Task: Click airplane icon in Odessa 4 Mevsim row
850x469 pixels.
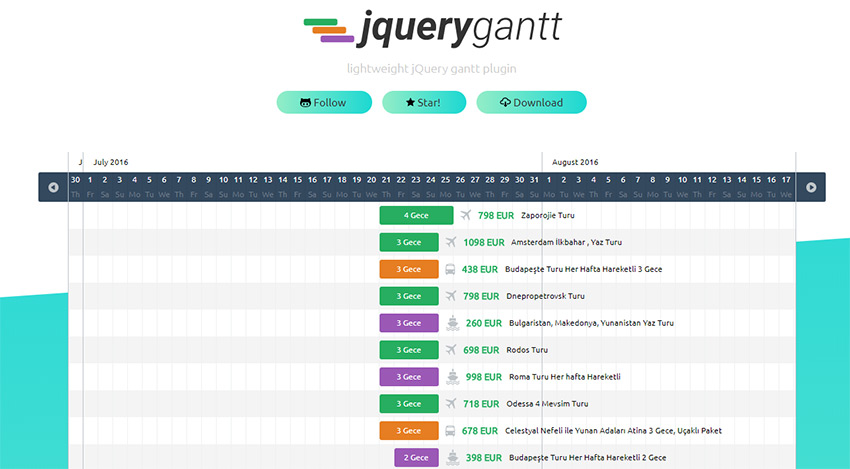Action: pos(450,404)
